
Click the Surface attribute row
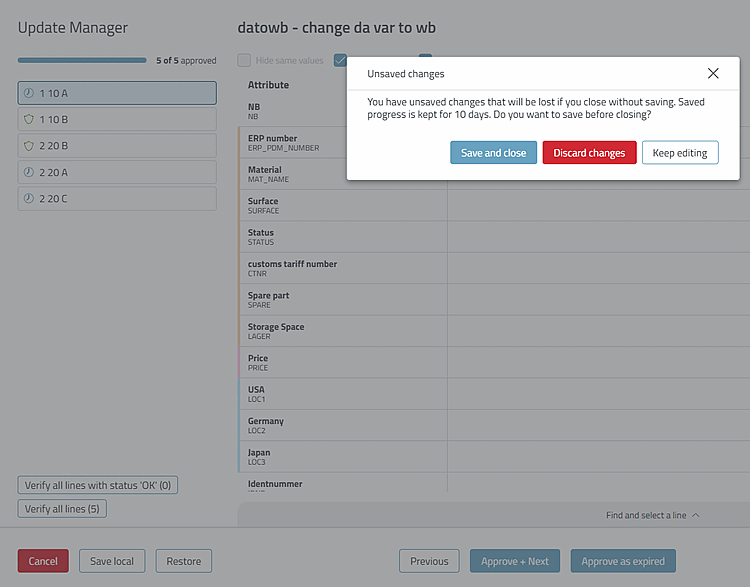494,205
